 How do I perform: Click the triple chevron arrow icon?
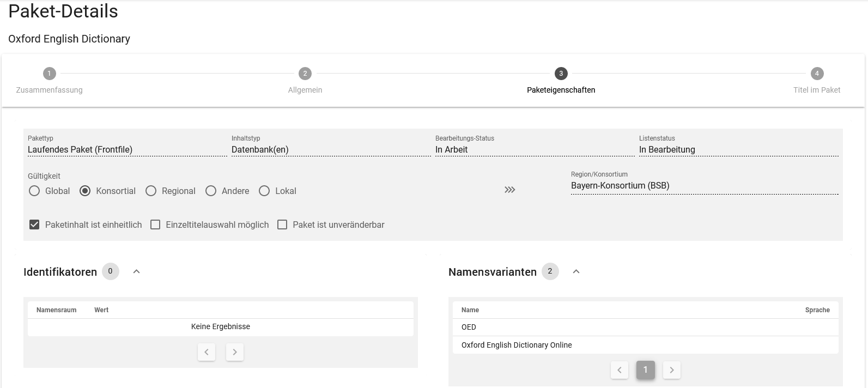pos(509,190)
